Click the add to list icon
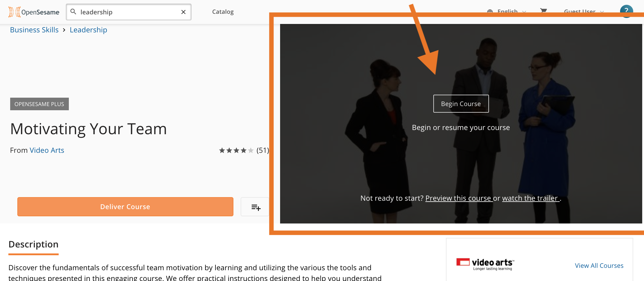This screenshot has height=281, width=644. pos(256,207)
